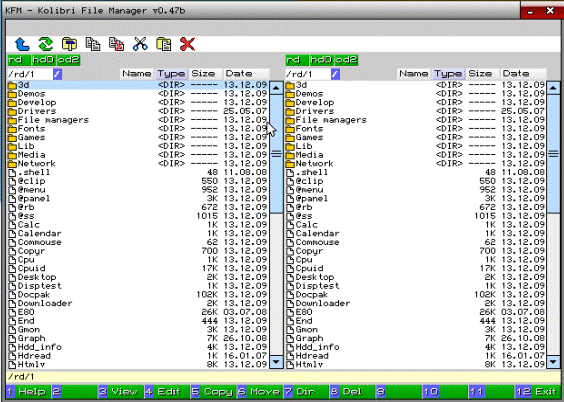Click the 8 Del function key
This screenshot has height=402, width=564.
click(x=352, y=392)
